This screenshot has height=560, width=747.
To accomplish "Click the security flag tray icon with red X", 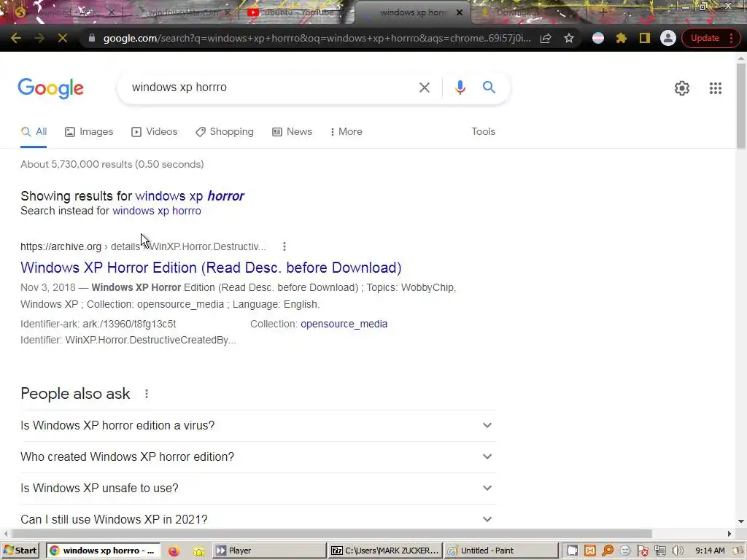I will pos(642,551).
